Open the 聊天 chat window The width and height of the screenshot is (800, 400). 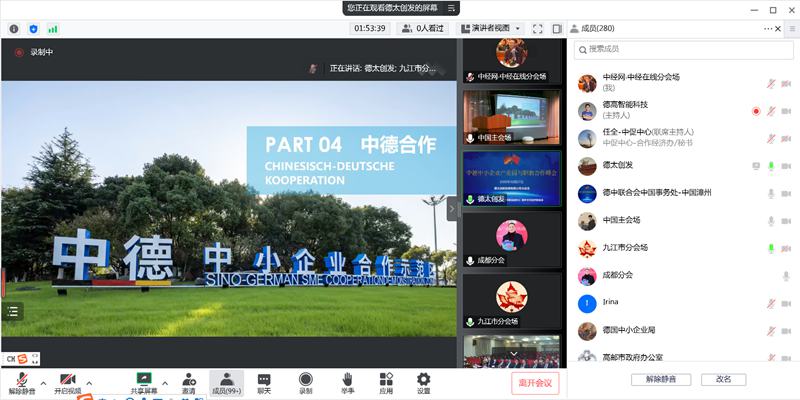point(264,384)
